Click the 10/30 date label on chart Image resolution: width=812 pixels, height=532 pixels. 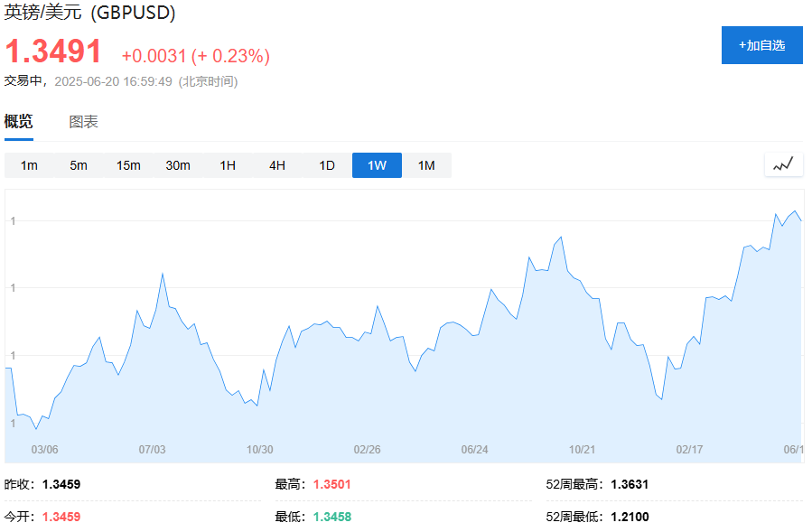point(259,449)
